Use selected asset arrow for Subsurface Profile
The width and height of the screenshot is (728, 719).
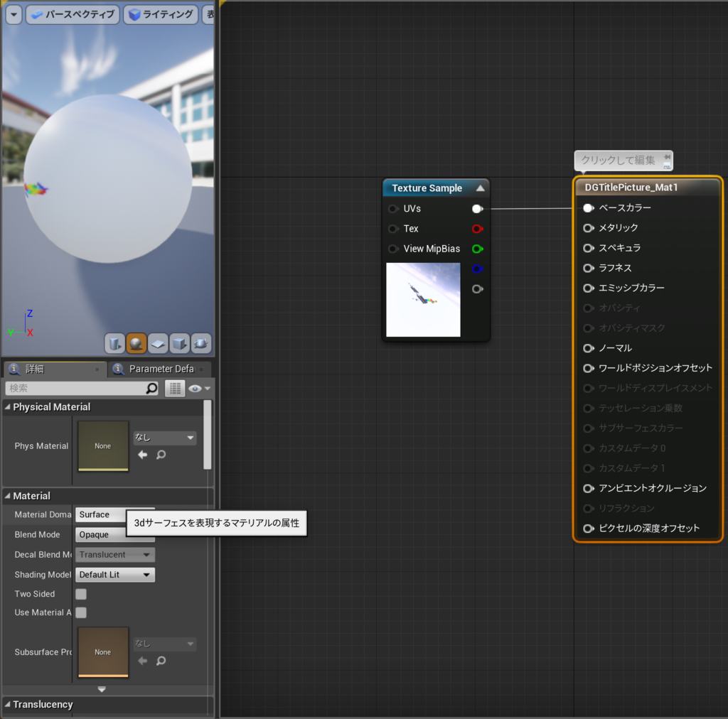click(142, 661)
